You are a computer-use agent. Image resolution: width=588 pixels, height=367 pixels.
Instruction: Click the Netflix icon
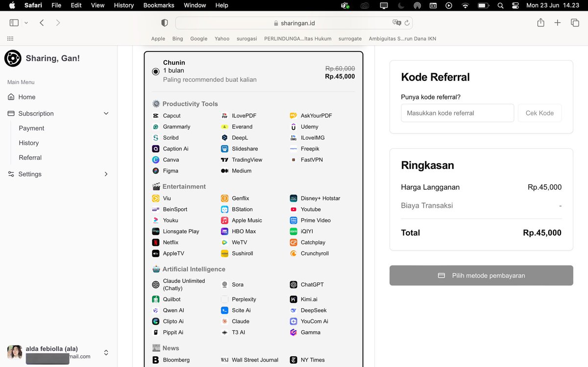155,243
